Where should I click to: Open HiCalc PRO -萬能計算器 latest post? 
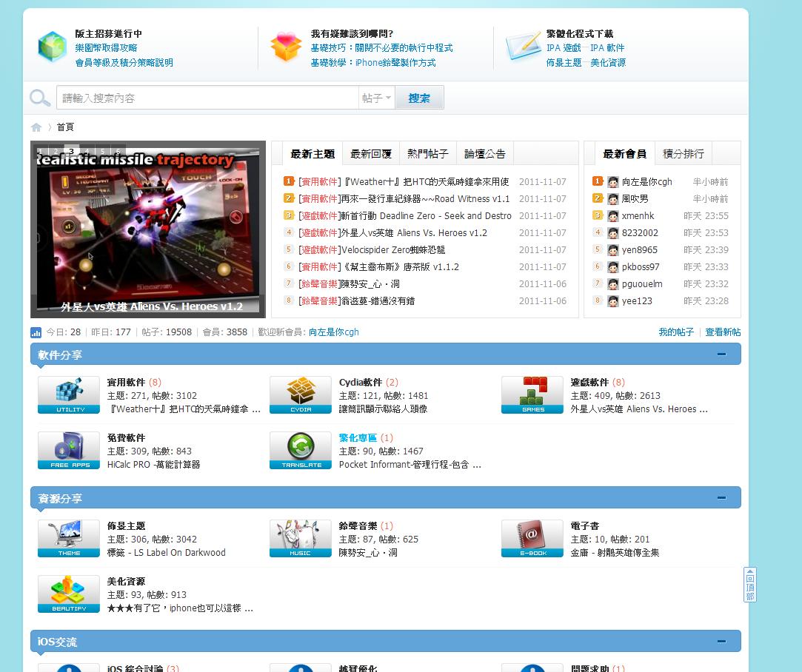coord(153,465)
